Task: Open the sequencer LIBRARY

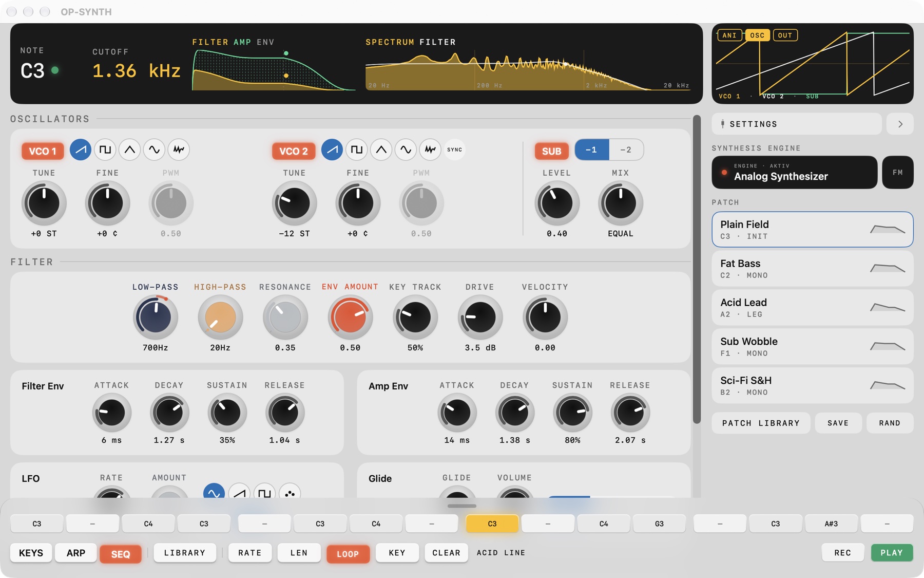Action: pyautogui.click(x=185, y=553)
